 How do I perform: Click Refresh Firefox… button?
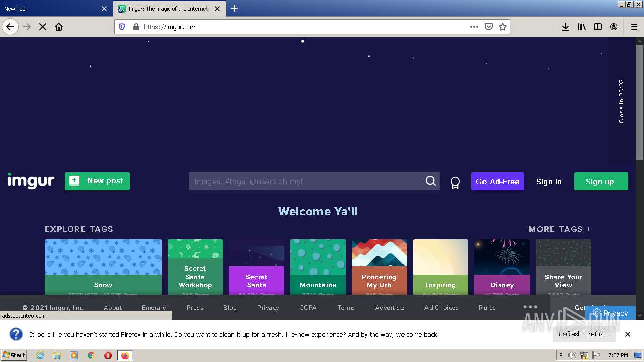[584, 334]
